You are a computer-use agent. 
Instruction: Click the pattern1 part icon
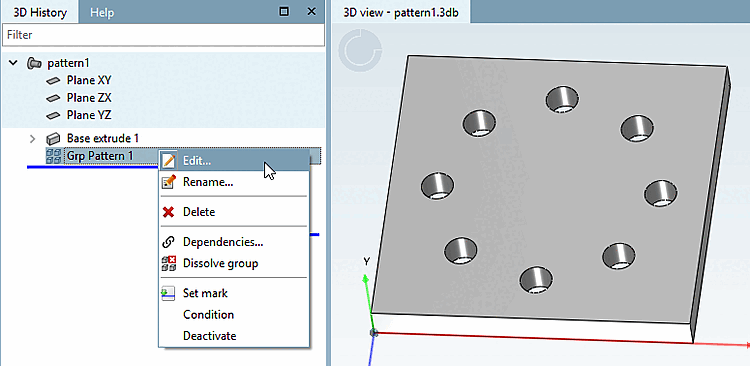click(x=34, y=63)
